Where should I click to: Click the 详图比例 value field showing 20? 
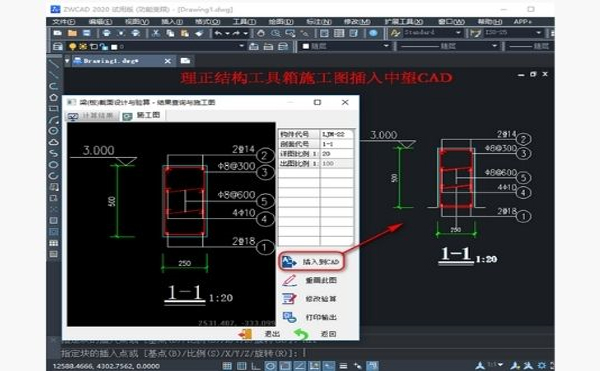336,154
